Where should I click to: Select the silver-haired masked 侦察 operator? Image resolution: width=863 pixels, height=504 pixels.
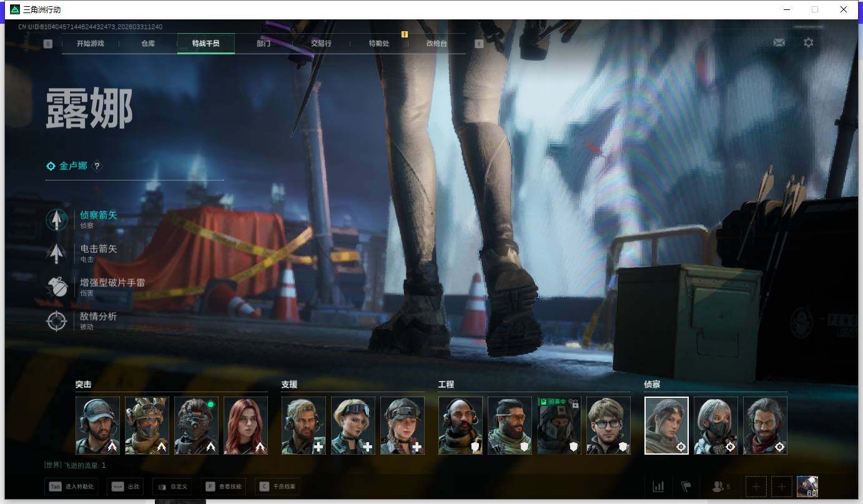pos(716,425)
